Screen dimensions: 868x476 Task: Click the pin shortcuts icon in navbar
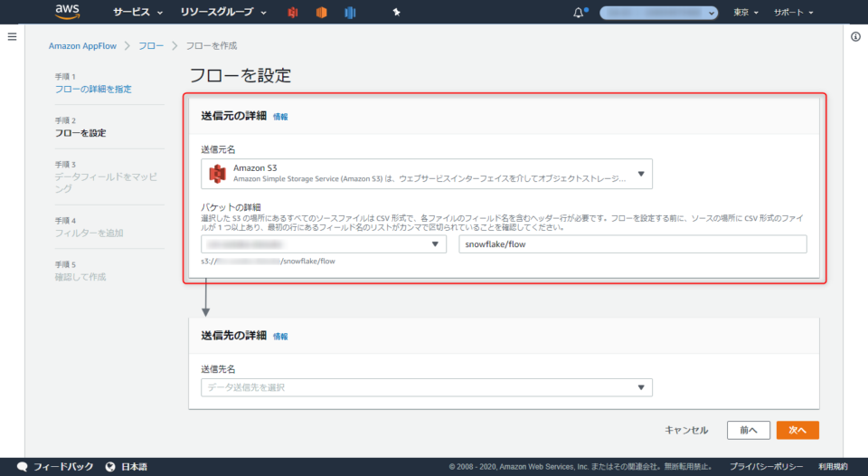point(396,12)
